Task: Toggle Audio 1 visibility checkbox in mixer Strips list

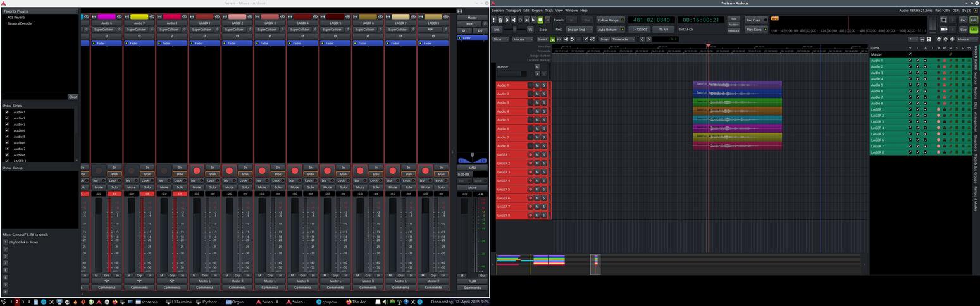Action: click(x=7, y=112)
